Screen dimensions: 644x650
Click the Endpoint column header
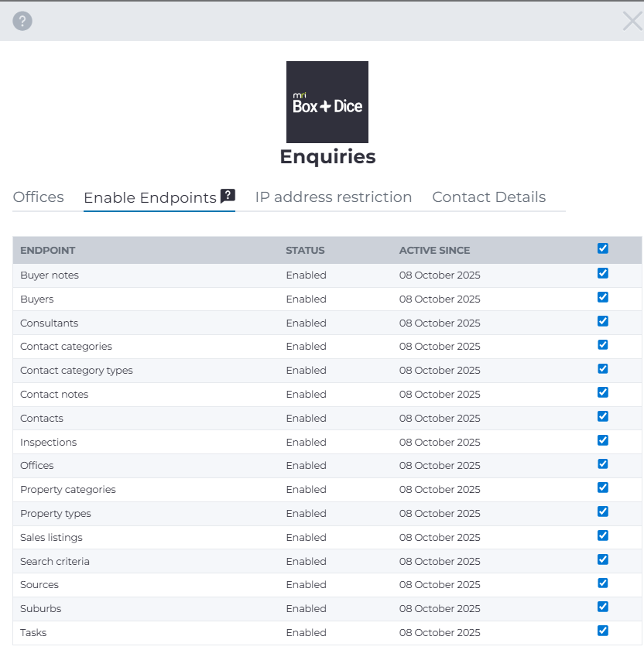tap(48, 251)
